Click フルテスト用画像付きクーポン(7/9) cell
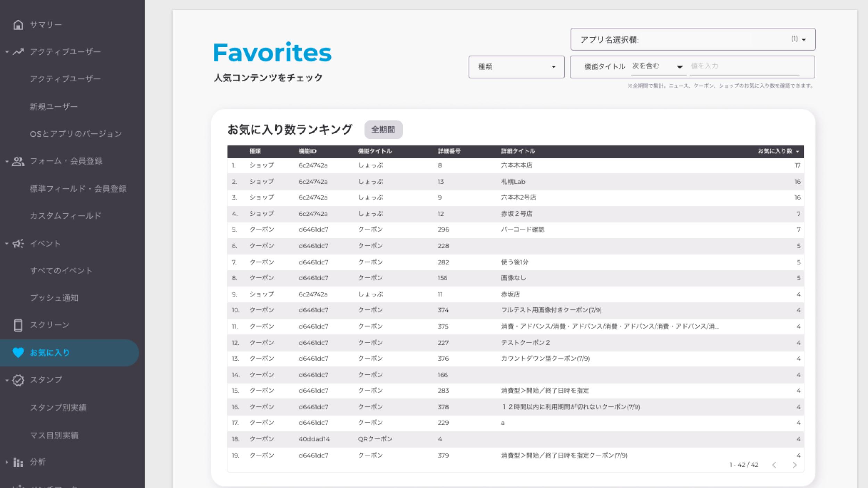 551,310
